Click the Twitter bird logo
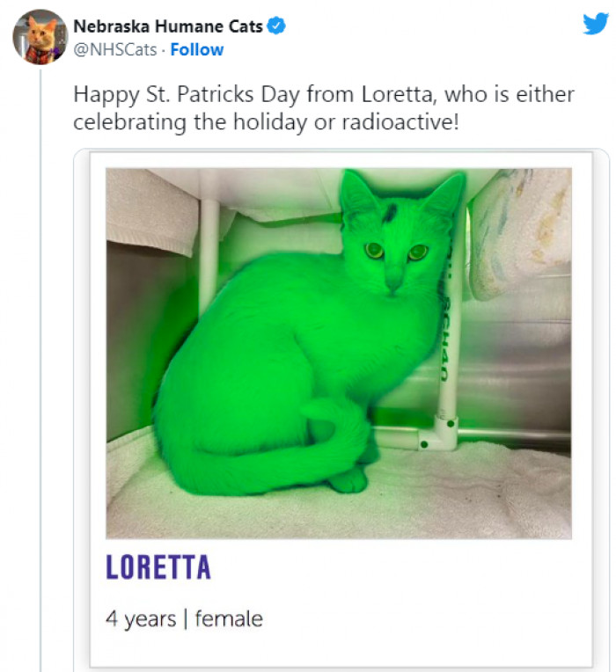 click(596, 24)
